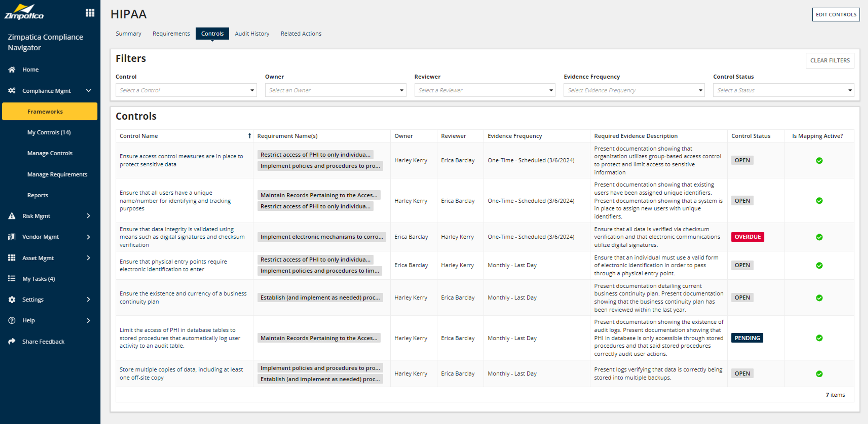Image resolution: width=868 pixels, height=424 pixels.
Task: Click the Settings gear icon
Action: tap(12, 299)
